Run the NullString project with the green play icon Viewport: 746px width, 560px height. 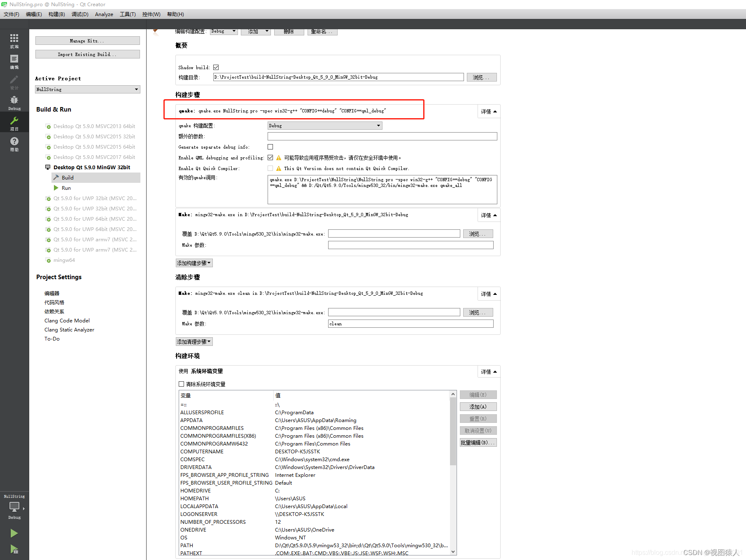[x=14, y=533]
